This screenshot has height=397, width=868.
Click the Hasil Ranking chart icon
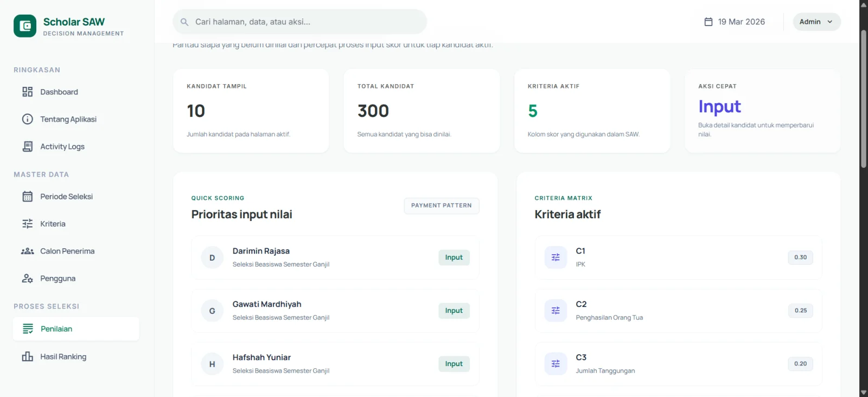[27, 357]
